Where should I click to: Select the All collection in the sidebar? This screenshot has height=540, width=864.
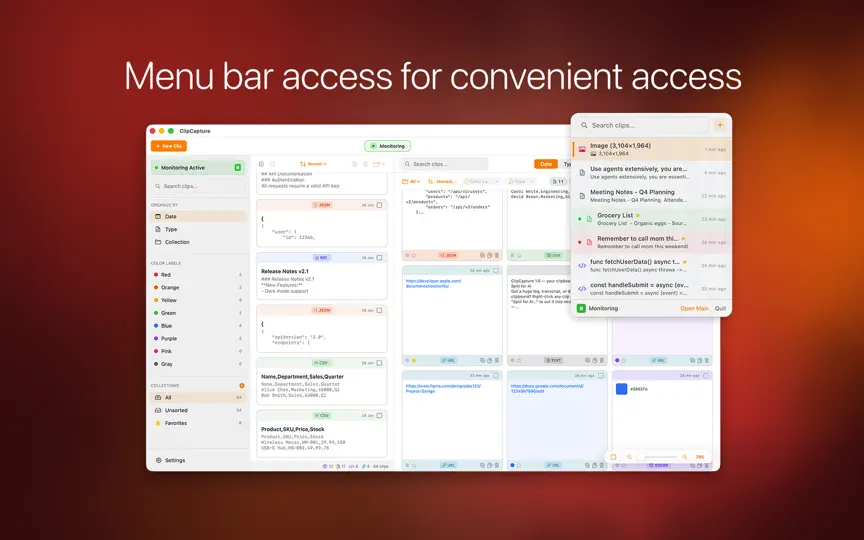click(x=198, y=397)
